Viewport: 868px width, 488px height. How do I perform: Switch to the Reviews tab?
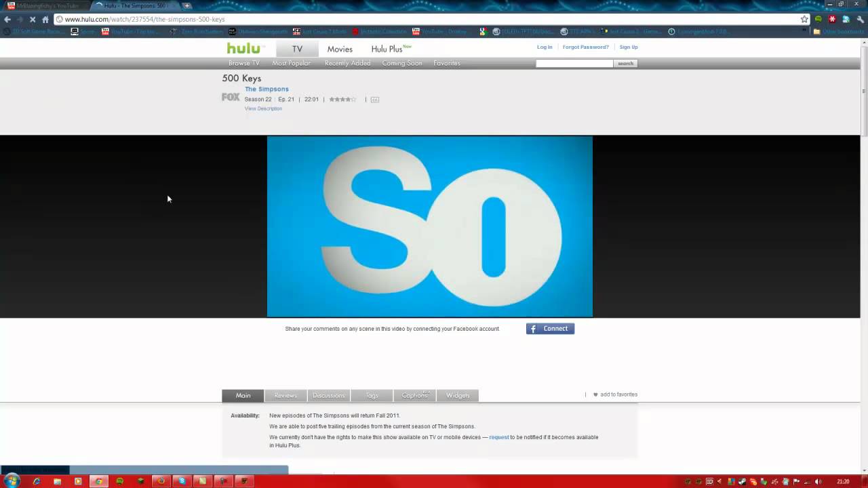[285, 395]
